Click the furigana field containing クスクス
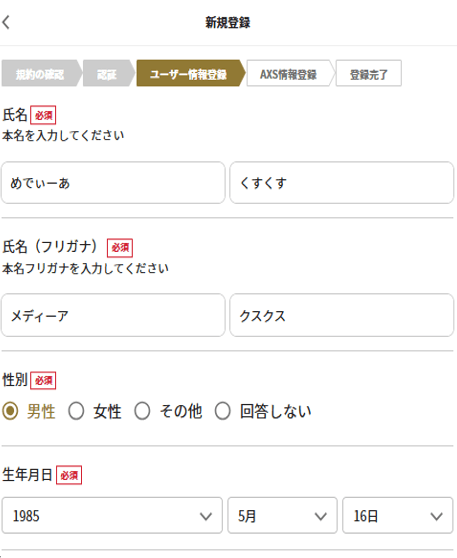This screenshot has height=558, width=457. tap(342, 315)
